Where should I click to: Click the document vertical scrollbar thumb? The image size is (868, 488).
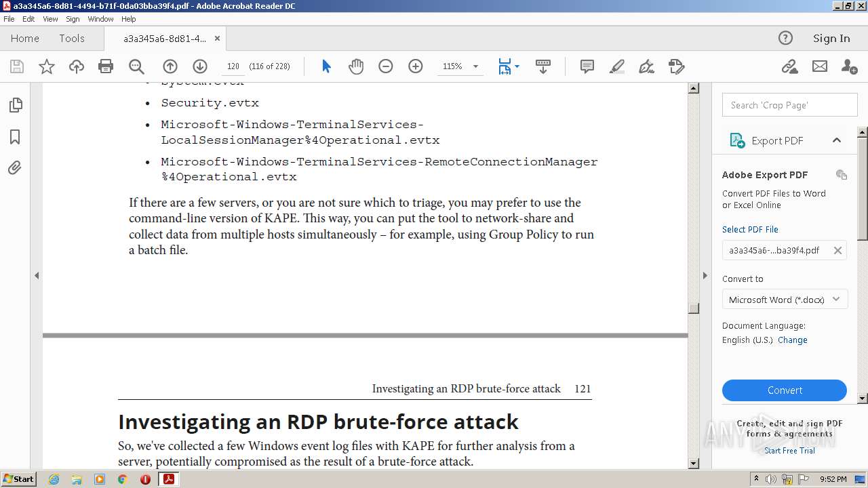(693, 308)
